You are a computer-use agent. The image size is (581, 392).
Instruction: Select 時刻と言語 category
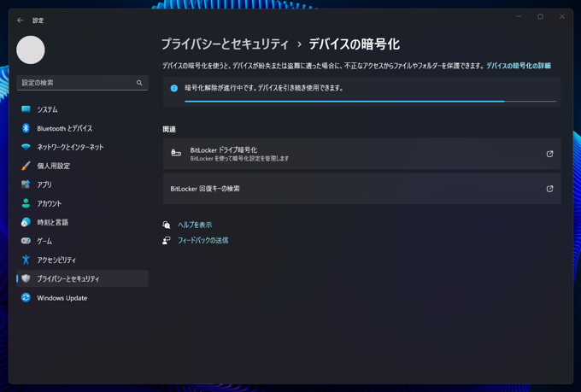click(82, 222)
